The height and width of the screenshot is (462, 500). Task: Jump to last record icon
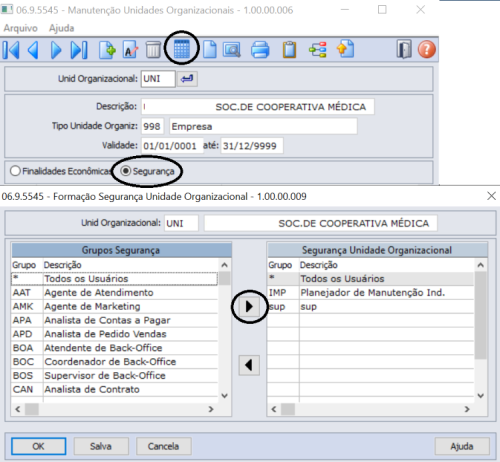[79, 50]
